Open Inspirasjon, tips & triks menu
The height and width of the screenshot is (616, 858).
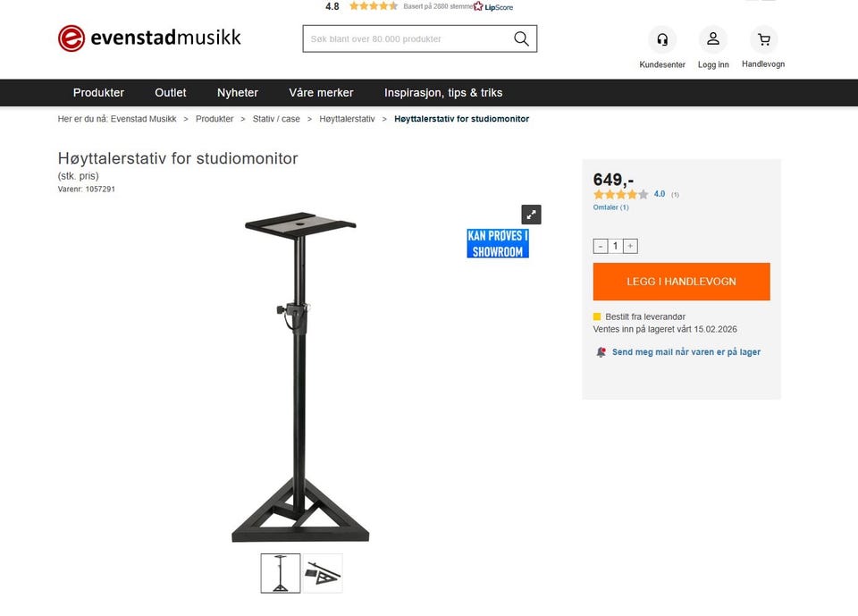443,93
